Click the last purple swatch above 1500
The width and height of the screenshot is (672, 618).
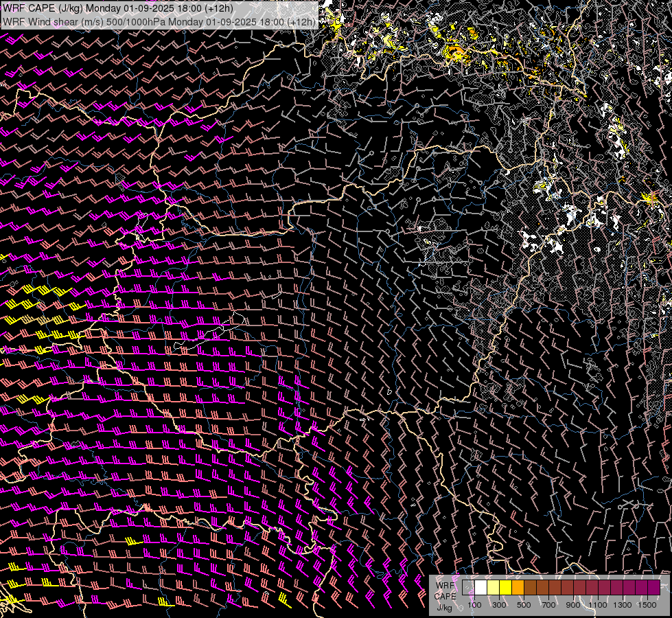pos(654,588)
